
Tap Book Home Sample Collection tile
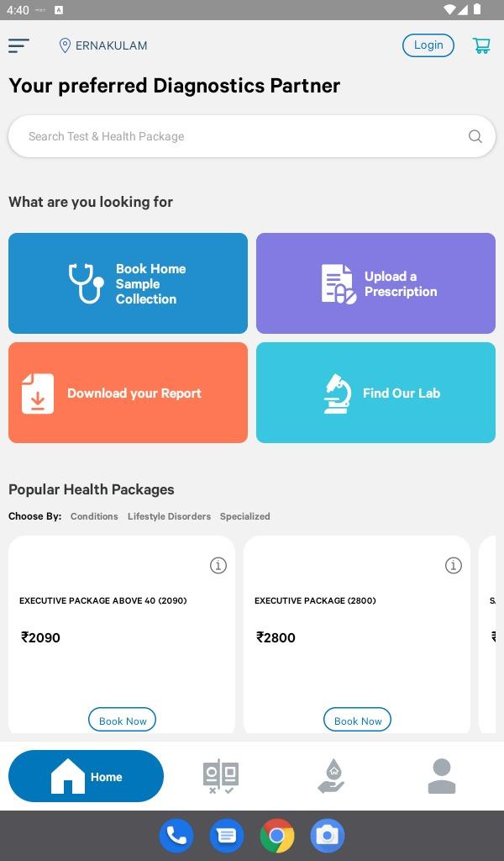click(x=128, y=283)
